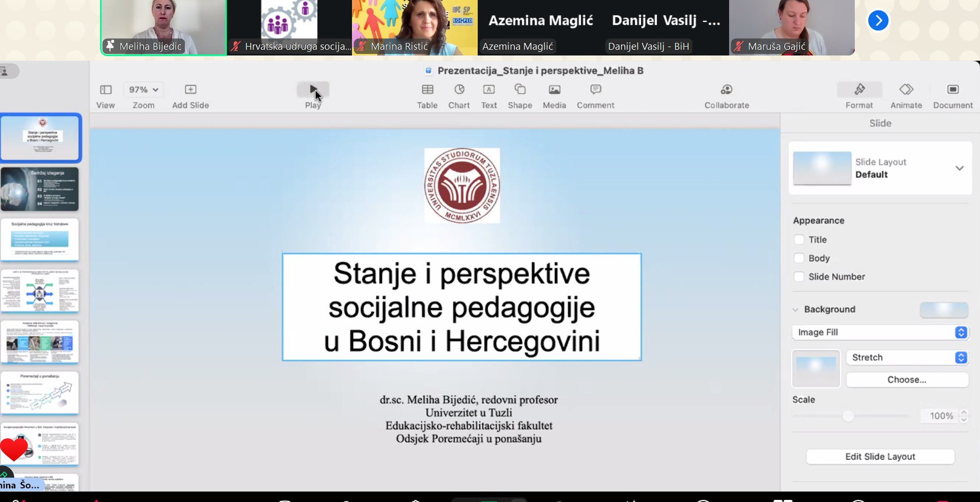Open the Chart insert tool
This screenshot has width=980, height=502.
[459, 90]
